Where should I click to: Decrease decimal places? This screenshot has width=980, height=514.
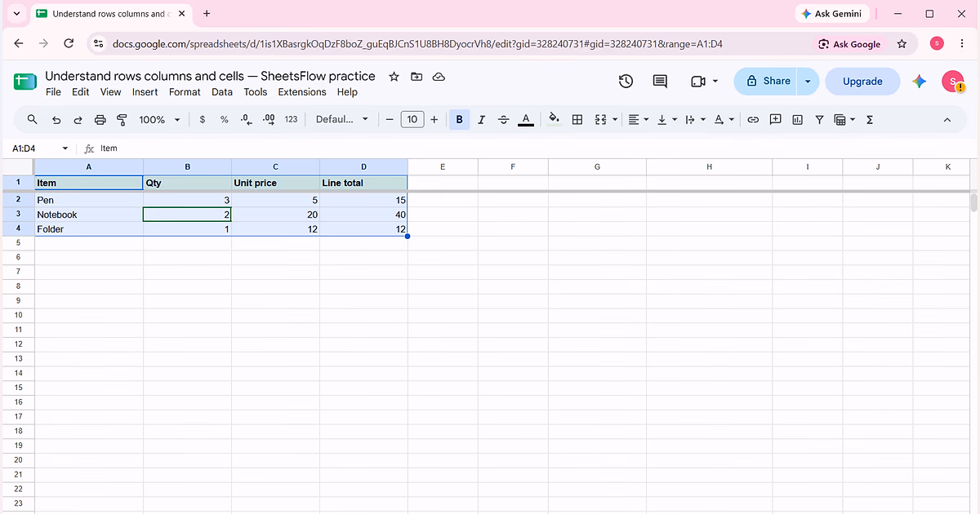pyautogui.click(x=247, y=119)
